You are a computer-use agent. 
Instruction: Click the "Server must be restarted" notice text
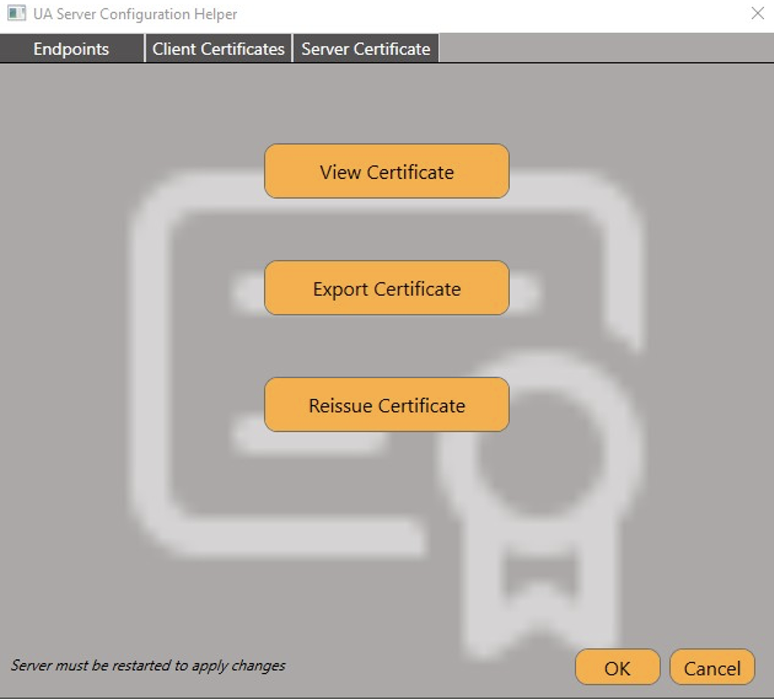tap(148, 665)
